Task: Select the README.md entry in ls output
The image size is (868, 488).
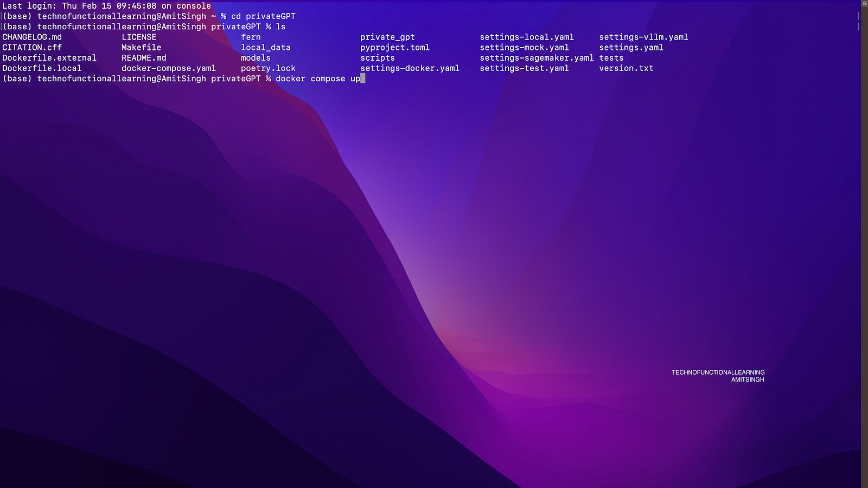Action: [144, 58]
